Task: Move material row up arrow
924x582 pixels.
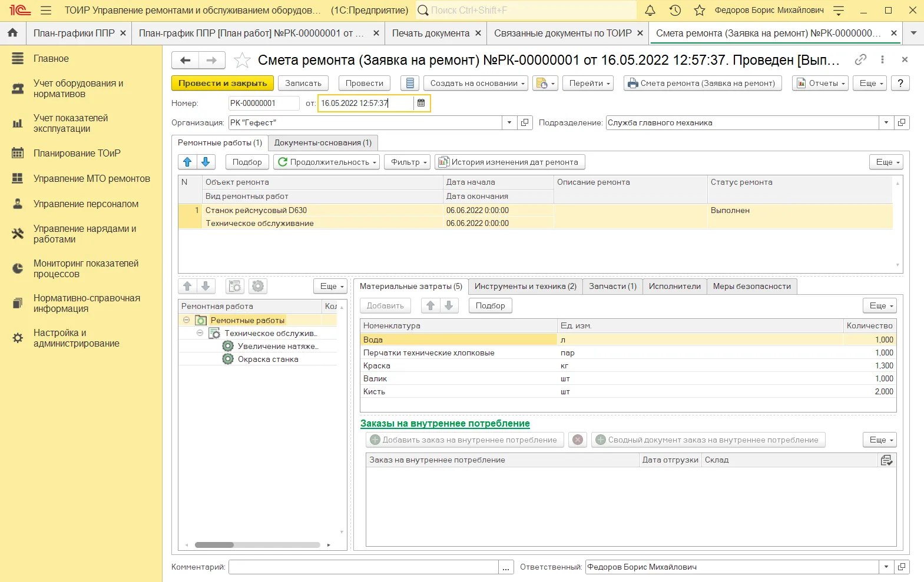Action: (x=430, y=305)
